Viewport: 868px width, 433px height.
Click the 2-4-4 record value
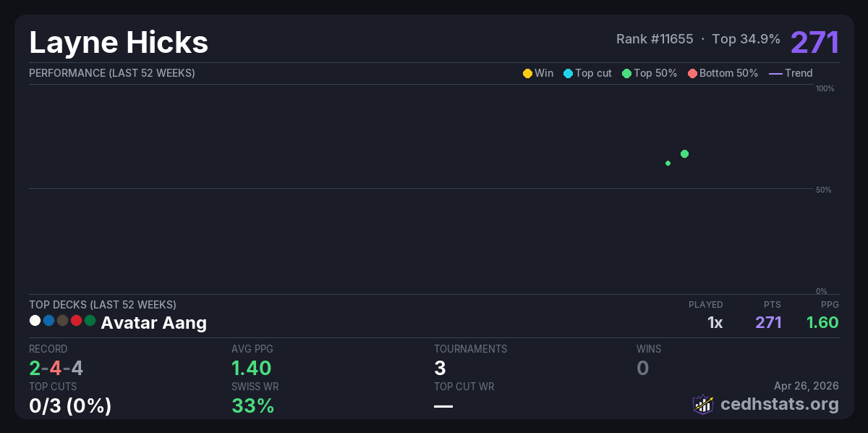pyautogui.click(x=56, y=369)
